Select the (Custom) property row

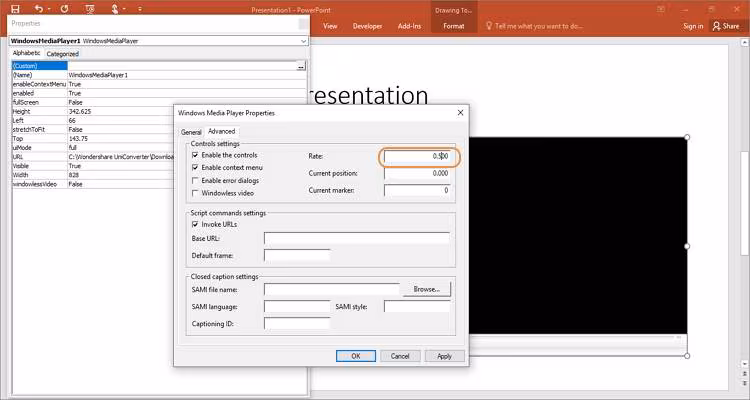(158, 66)
